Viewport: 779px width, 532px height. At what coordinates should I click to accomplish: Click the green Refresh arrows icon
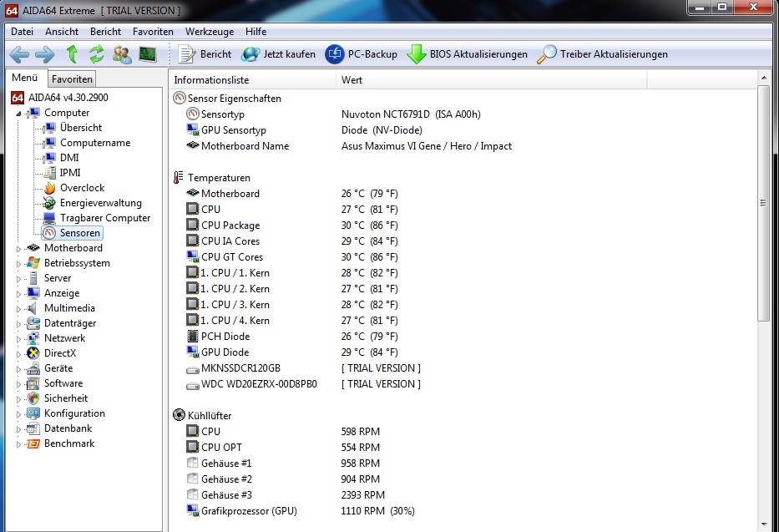97,53
